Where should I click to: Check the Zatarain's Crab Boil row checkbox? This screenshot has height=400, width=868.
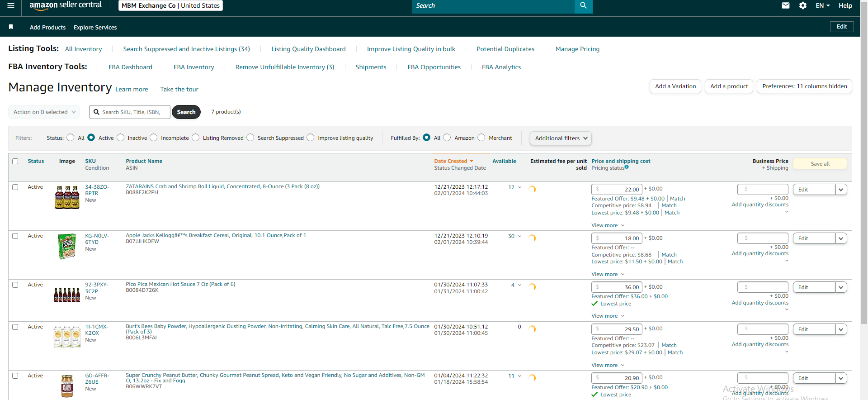pyautogui.click(x=15, y=187)
